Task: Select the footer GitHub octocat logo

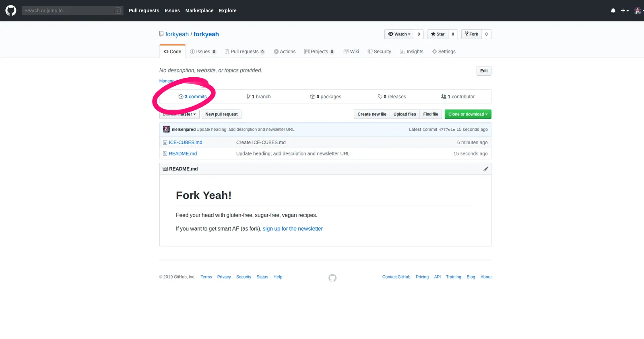Action: pos(332,278)
